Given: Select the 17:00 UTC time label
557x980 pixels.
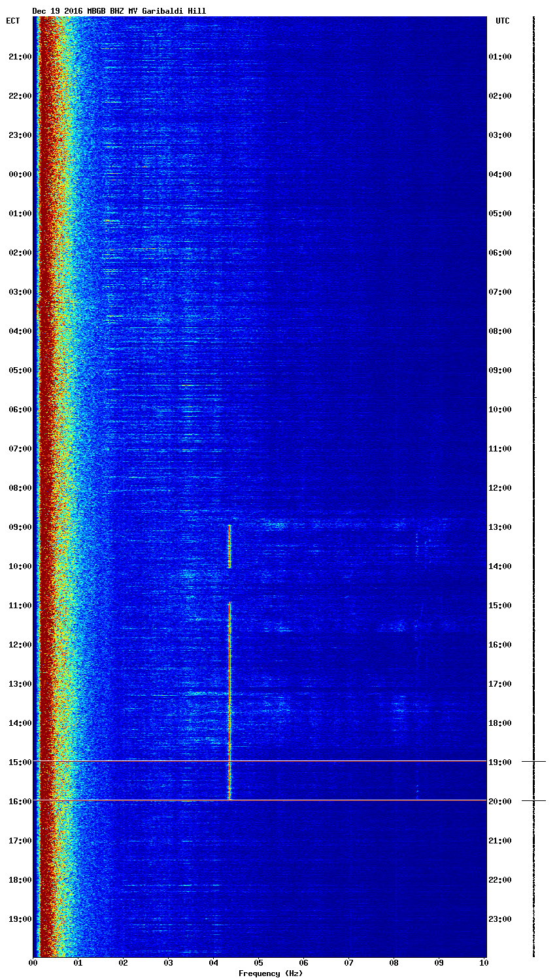Looking at the screenshot, I should tap(500, 684).
